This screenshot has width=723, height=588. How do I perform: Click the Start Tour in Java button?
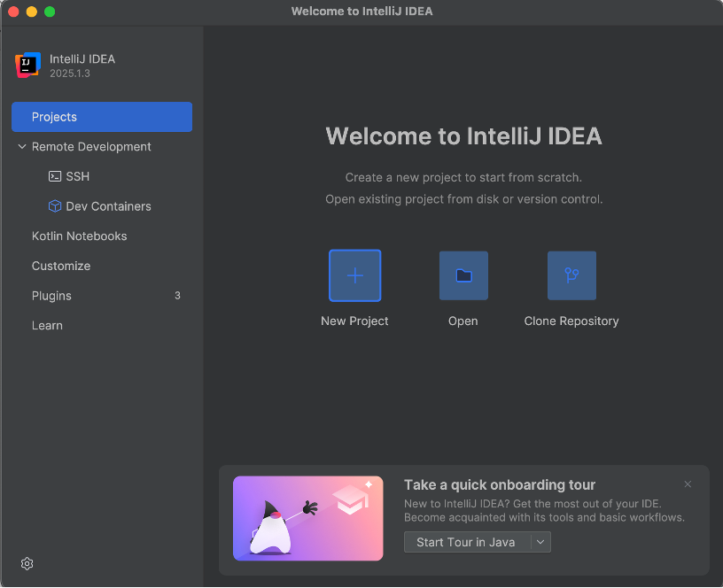[x=466, y=542]
